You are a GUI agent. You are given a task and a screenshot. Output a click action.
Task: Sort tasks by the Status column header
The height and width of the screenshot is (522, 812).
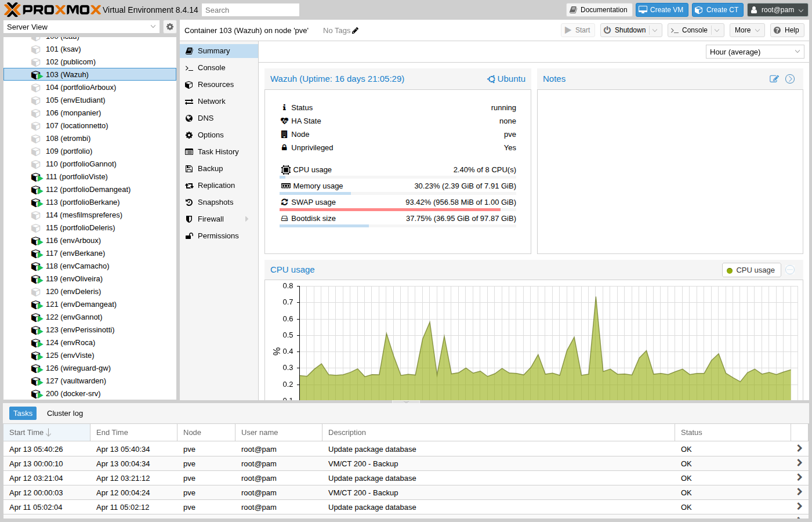tap(733, 433)
